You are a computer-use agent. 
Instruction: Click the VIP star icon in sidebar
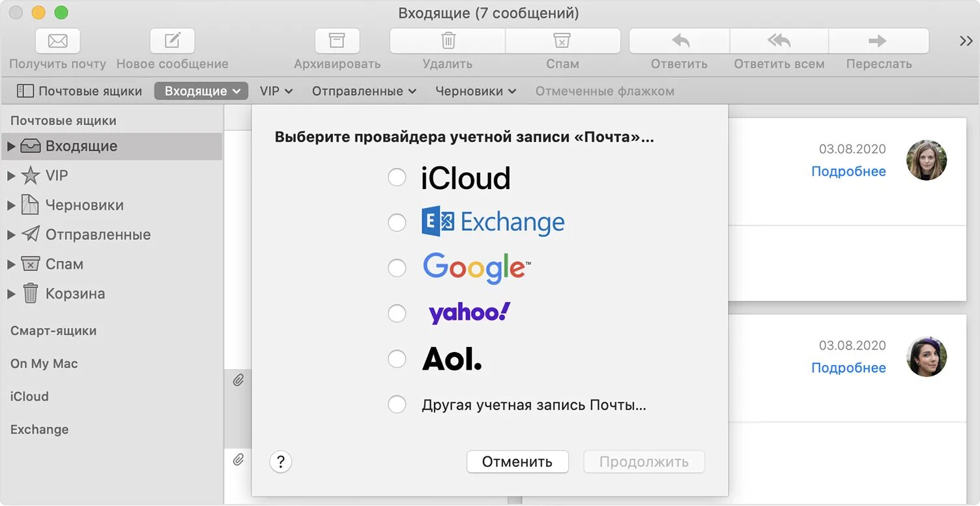31,175
